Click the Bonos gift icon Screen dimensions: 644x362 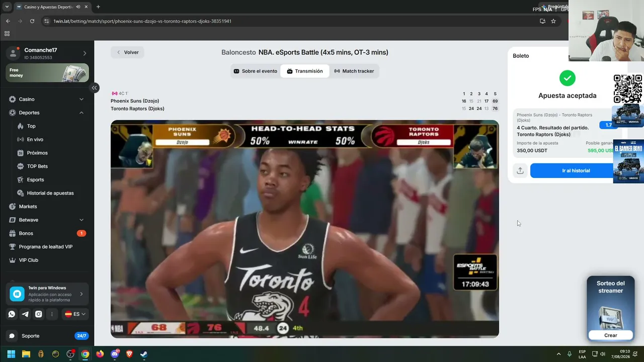[13, 233]
